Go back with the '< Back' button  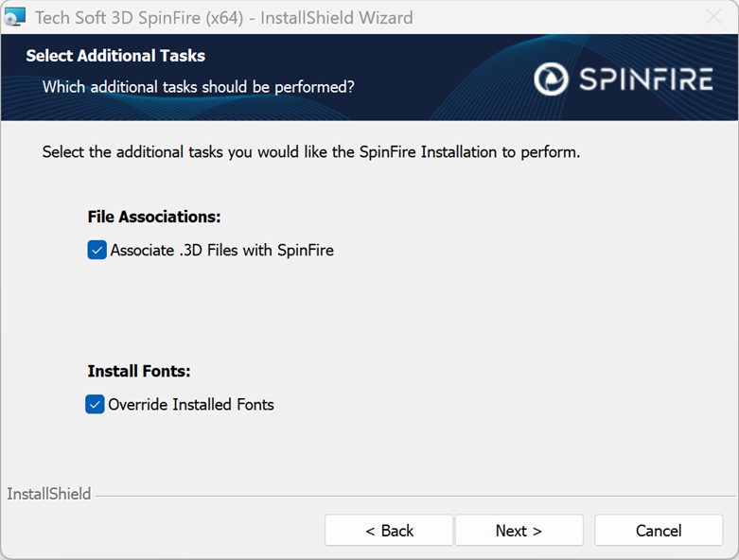[389, 531]
